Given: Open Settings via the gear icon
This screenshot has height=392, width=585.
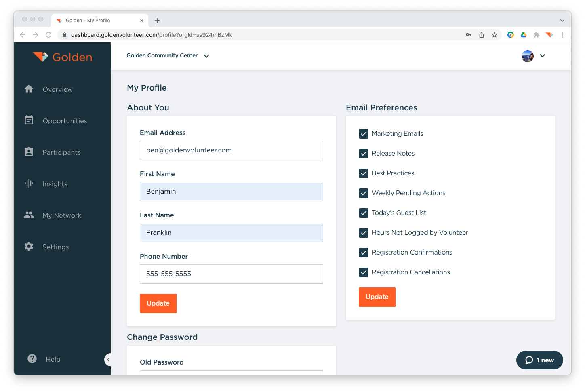Looking at the screenshot, I should tap(29, 247).
